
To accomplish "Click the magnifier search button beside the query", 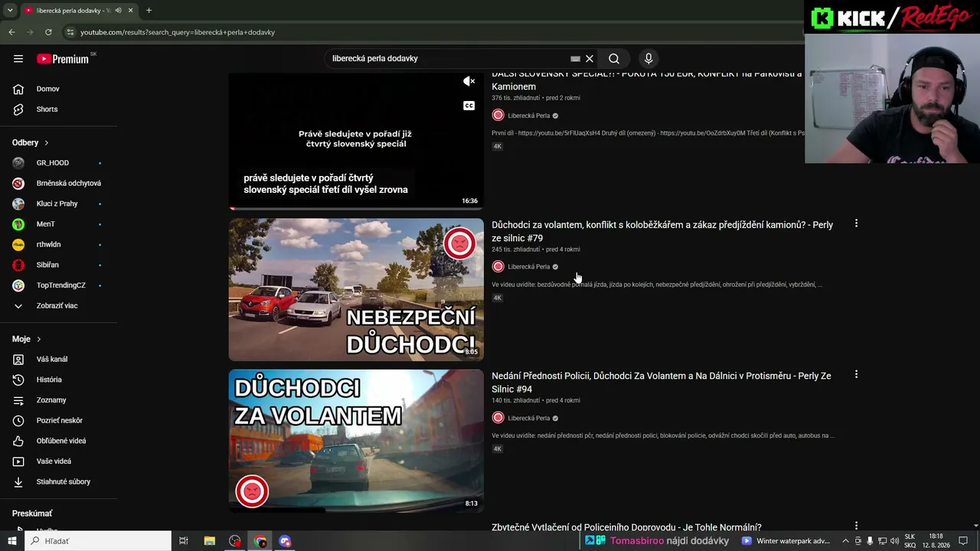I will (614, 59).
